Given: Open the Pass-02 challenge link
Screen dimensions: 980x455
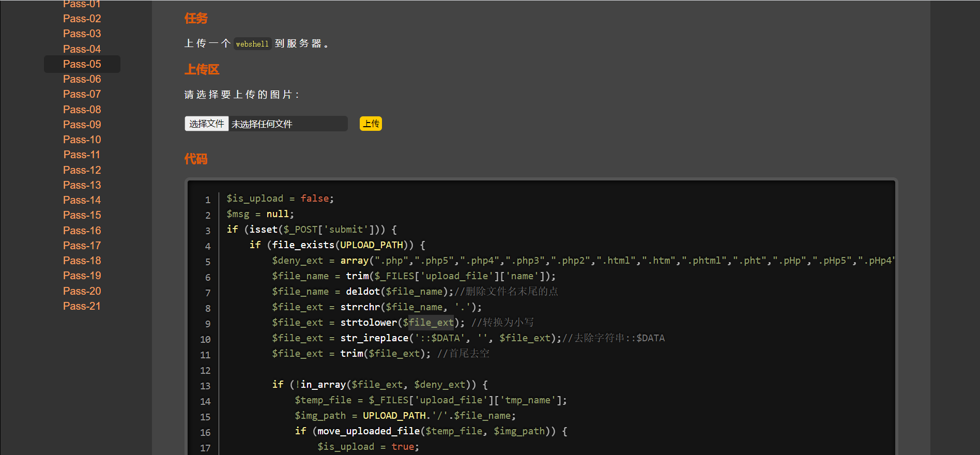Looking at the screenshot, I should click(82, 19).
